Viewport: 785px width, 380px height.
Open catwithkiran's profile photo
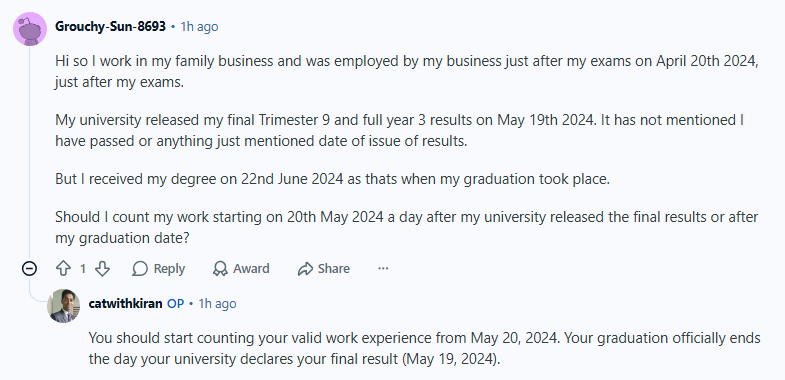tap(64, 306)
